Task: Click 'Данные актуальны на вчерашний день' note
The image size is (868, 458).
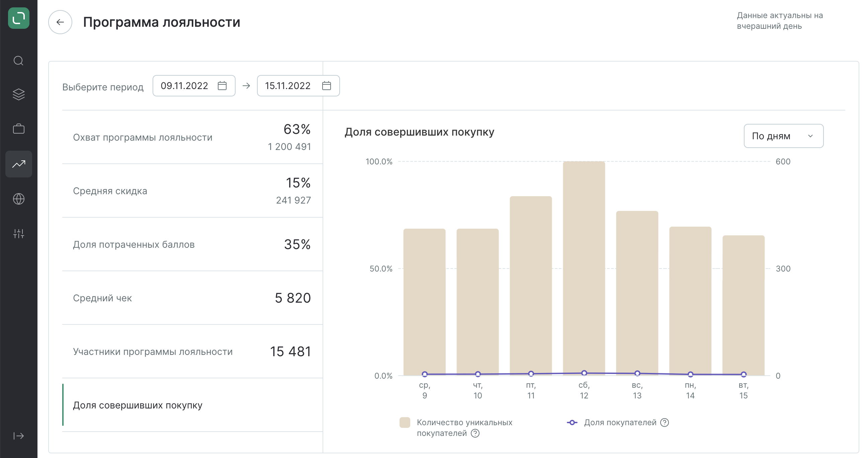Action: 780,20
